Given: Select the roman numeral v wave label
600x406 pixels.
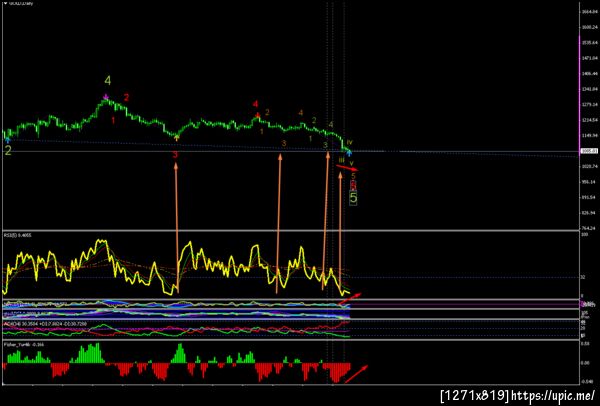Looking at the screenshot, I should coord(351,163).
